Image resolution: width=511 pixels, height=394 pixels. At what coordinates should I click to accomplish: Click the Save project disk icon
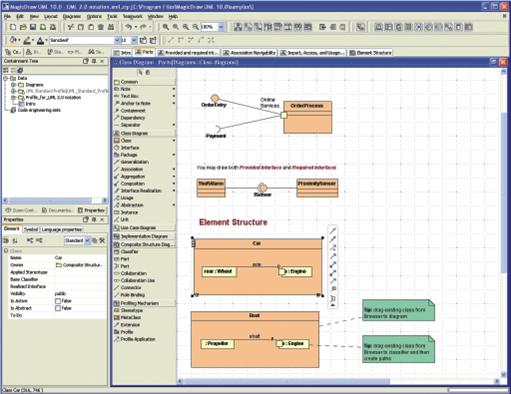33,27
